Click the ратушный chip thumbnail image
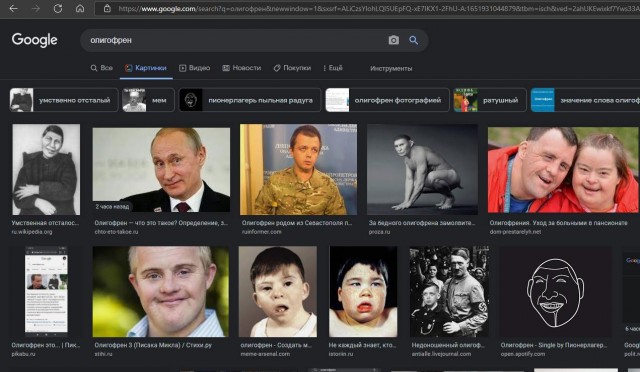The height and width of the screenshot is (372, 640). (x=466, y=100)
